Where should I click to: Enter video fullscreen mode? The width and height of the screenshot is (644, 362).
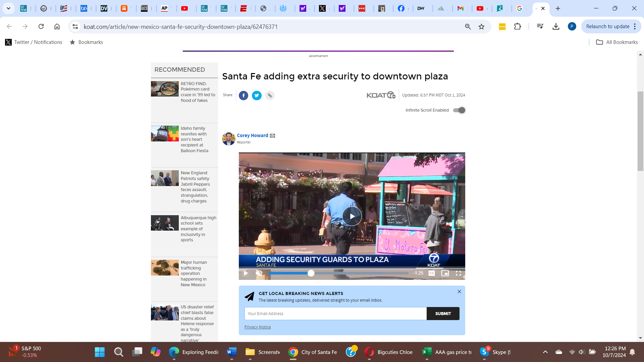tap(458, 273)
